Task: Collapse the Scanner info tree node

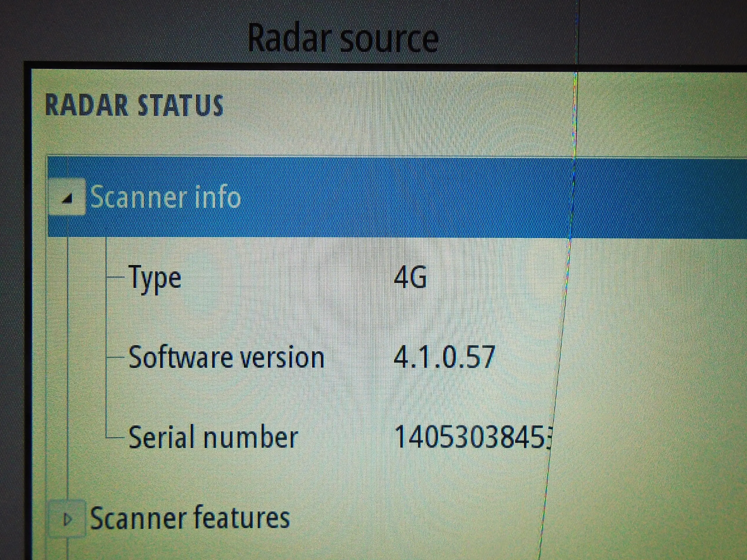Action: (67, 197)
